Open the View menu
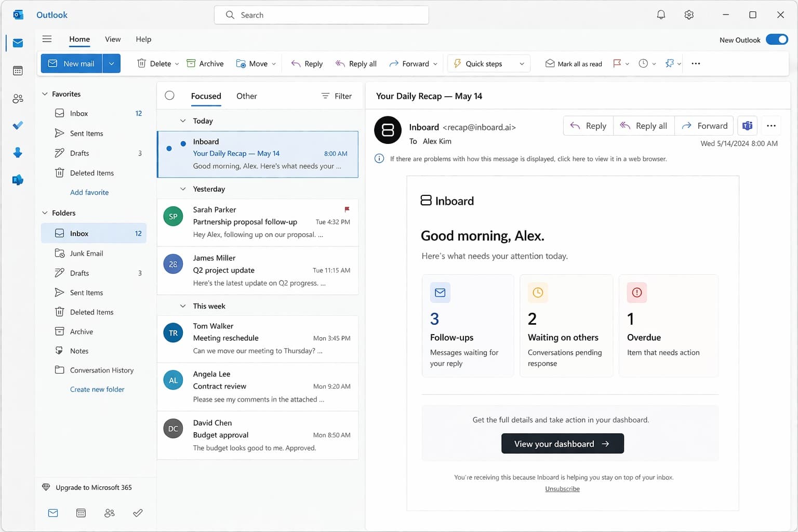Viewport: 798px width, 532px height. coord(112,39)
